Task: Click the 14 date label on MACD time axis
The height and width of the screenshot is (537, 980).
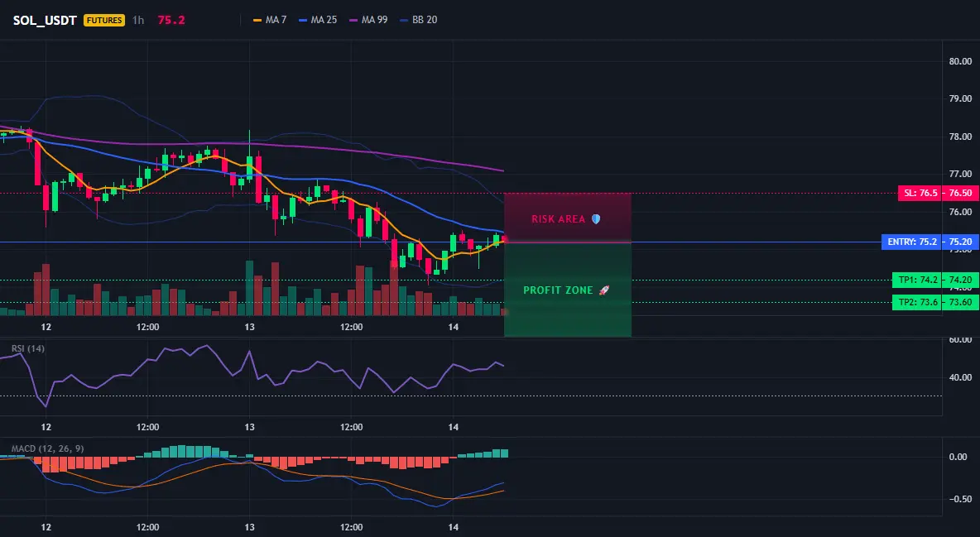Action: [x=453, y=528]
